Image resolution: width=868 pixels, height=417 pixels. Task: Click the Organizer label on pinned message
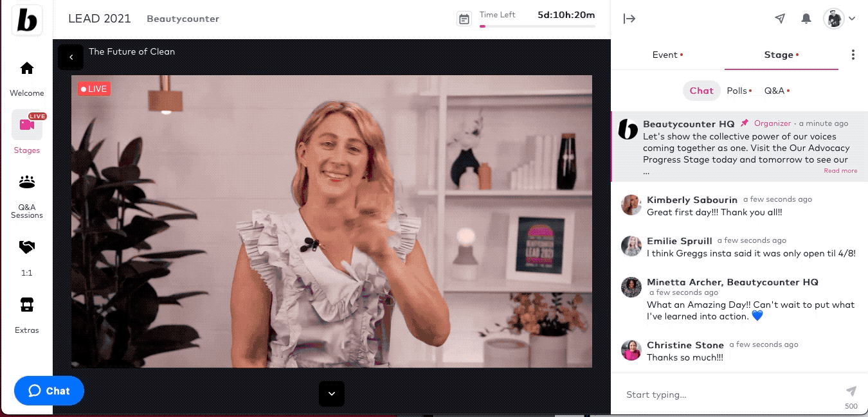click(772, 123)
